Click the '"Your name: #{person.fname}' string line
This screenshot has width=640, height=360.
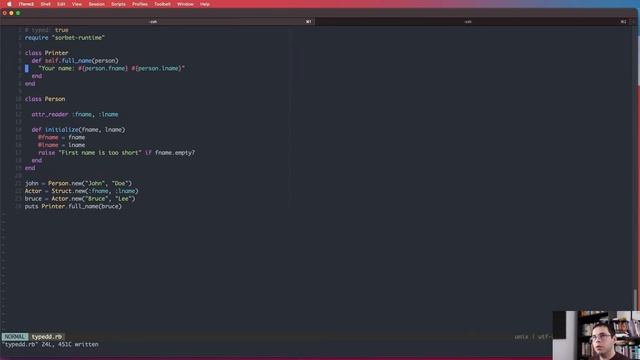pos(111,68)
